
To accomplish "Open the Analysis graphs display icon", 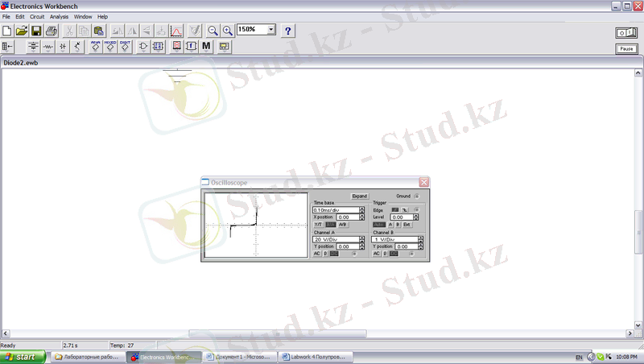I will (x=175, y=31).
